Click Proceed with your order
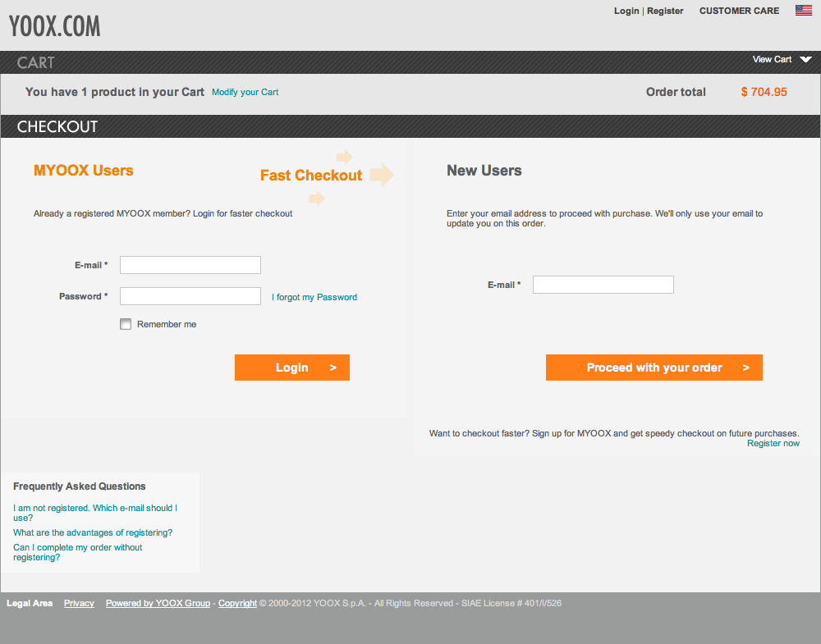 pos(654,368)
